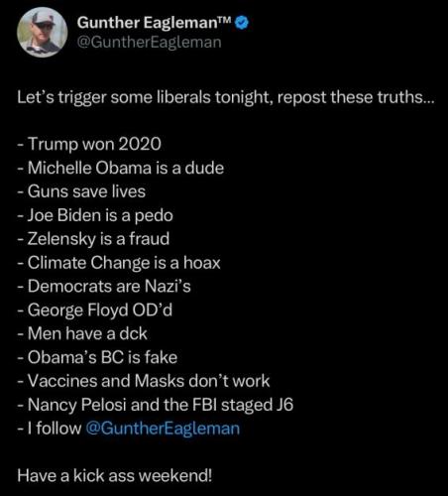This screenshot has width=448, height=496.
Task: Click the "George Floyd OD'd" line
Action: tap(95, 310)
